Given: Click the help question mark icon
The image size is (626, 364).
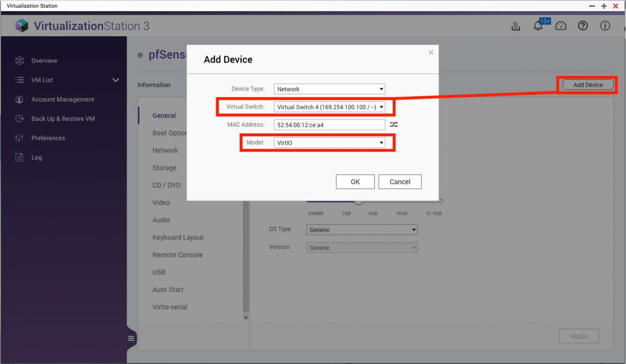Looking at the screenshot, I should coord(582,26).
